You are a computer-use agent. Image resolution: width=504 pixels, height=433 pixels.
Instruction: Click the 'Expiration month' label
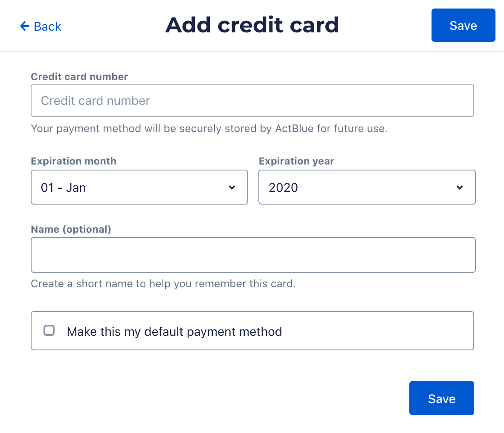pyautogui.click(x=74, y=161)
